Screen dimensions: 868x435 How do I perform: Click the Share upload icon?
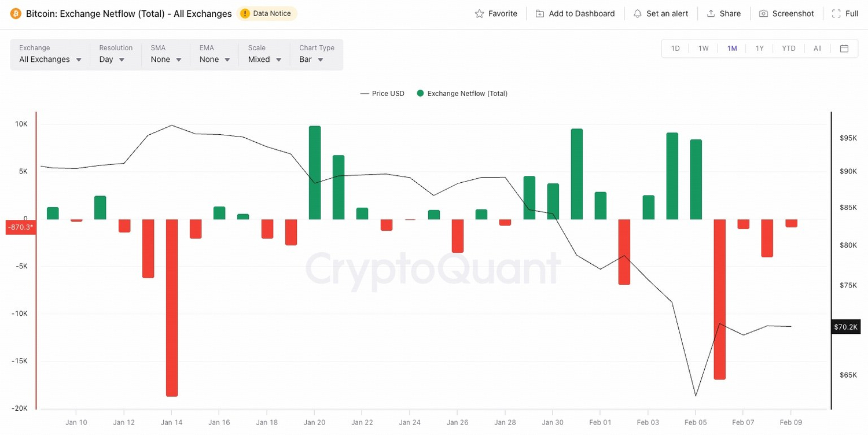point(711,13)
